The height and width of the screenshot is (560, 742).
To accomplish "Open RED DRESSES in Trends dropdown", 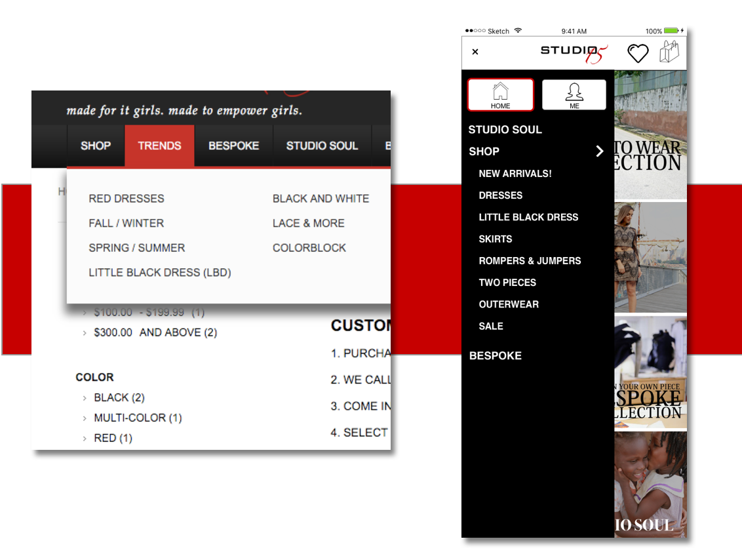I will [x=127, y=199].
